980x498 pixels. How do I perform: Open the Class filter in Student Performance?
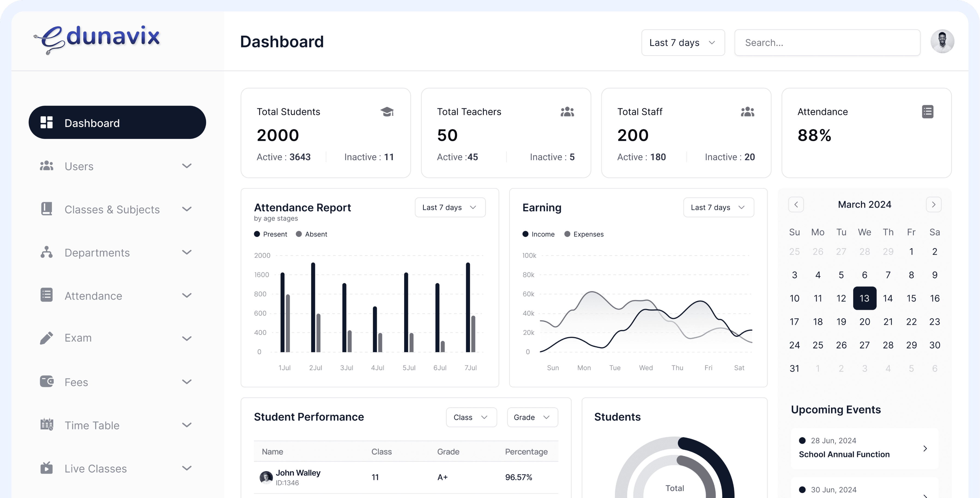pos(471,417)
